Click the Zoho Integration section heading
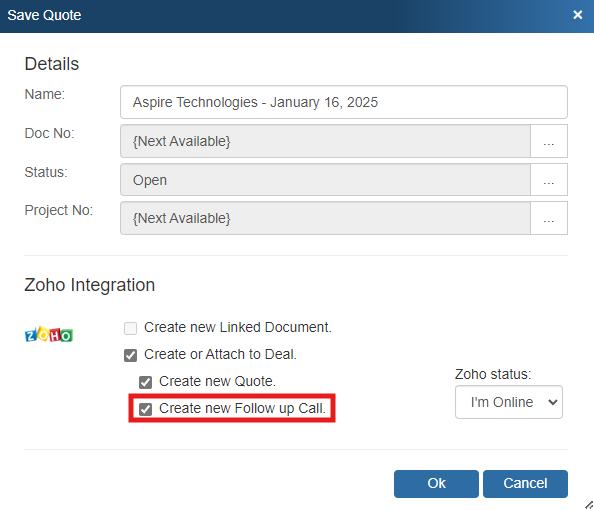Viewport: 594px width, 510px height. [90, 285]
